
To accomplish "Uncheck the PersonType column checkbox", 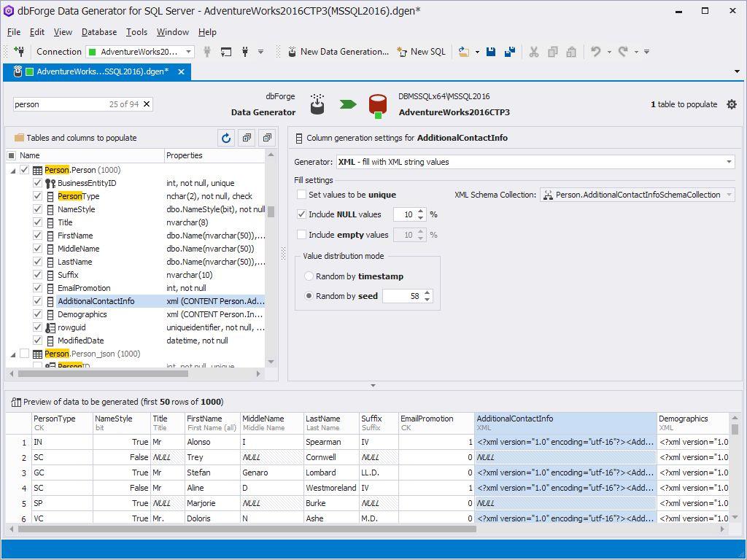I will click(37, 196).
